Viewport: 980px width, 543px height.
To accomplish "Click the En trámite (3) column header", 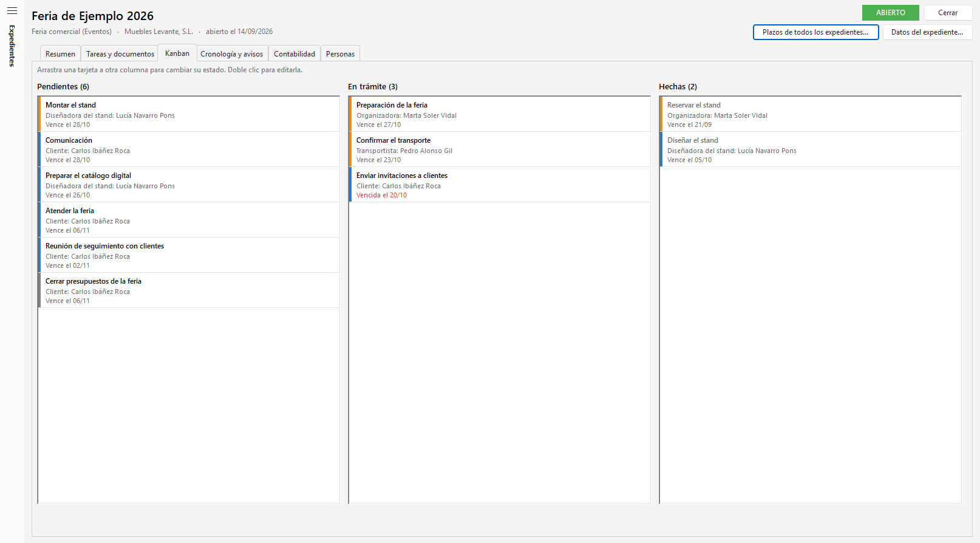I will pyautogui.click(x=373, y=87).
